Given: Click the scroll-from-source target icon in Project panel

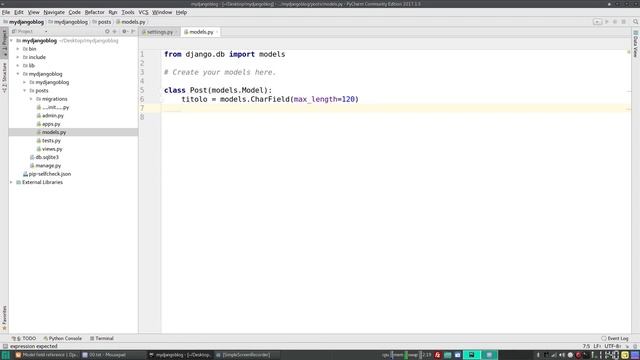Looking at the screenshot, I should (x=107, y=31).
